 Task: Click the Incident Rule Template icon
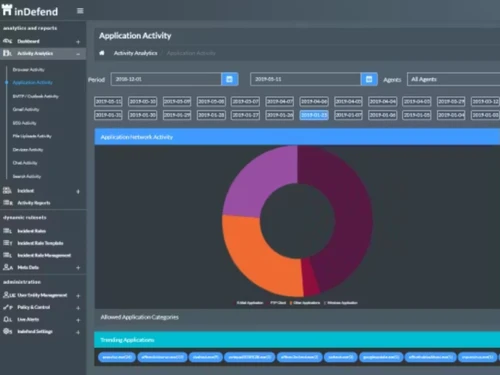coord(7,243)
